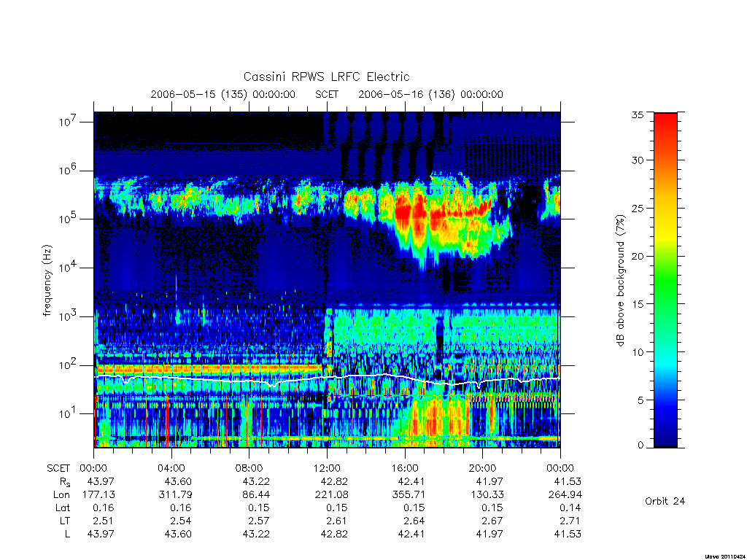Click the 10^3 frequency tick label
Image resolution: width=747 pixels, height=560 pixels.
[x=69, y=316]
